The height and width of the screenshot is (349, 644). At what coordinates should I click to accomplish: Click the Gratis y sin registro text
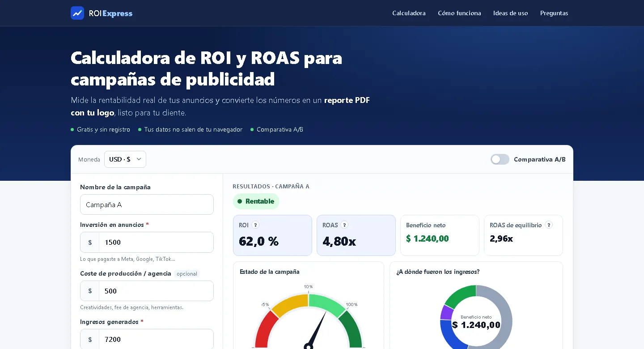(x=103, y=129)
